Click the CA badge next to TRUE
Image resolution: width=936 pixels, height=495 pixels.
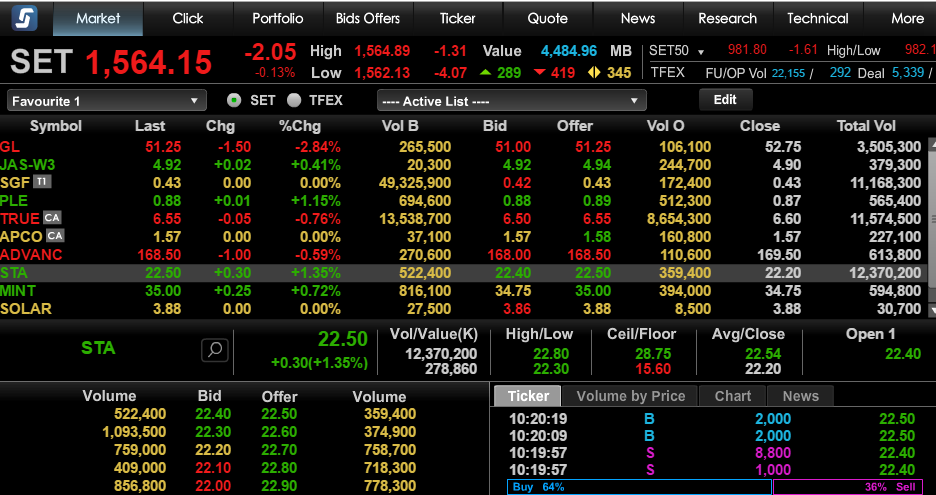tap(52, 217)
